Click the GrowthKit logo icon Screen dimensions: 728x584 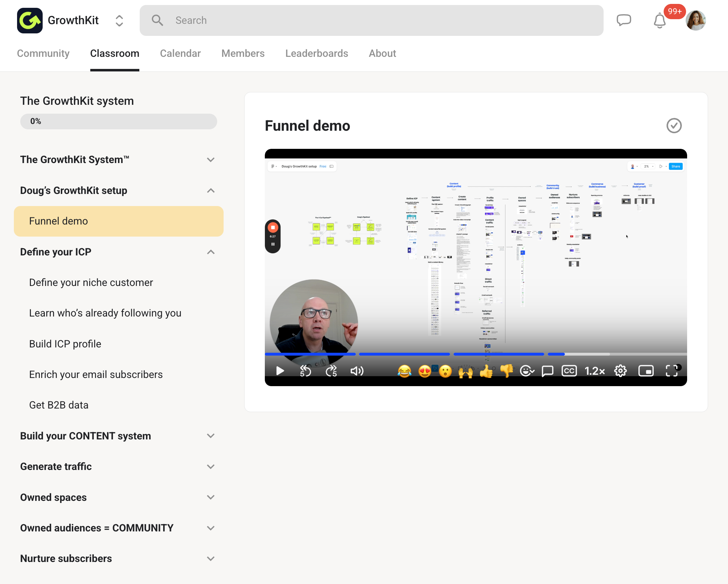click(x=30, y=21)
